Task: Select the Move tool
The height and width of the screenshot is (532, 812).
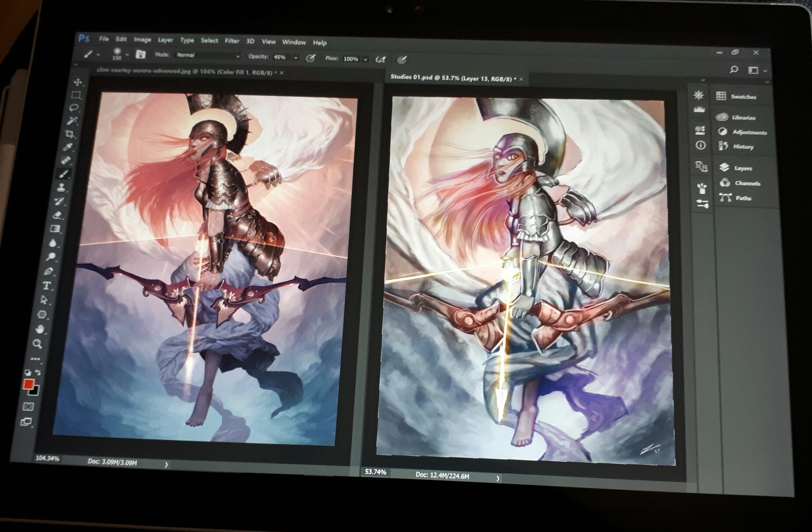Action: point(78,82)
